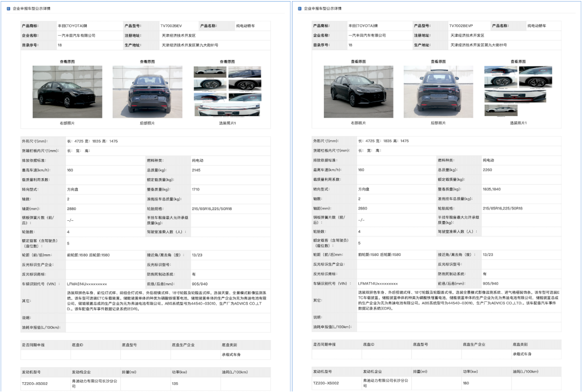Click the 企业申报车型公示详情 title on TV7002BEVP page

[323, 9]
